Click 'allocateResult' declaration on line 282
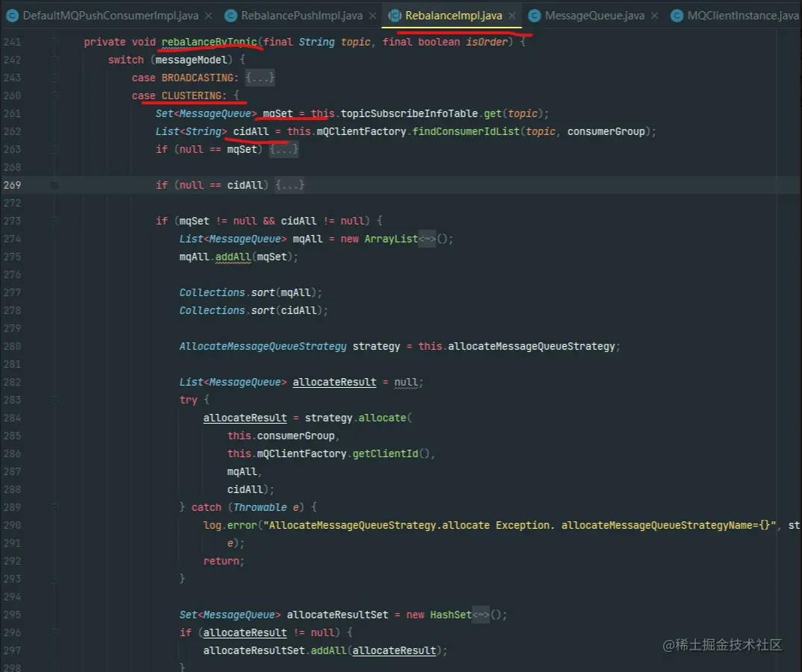 coord(334,382)
